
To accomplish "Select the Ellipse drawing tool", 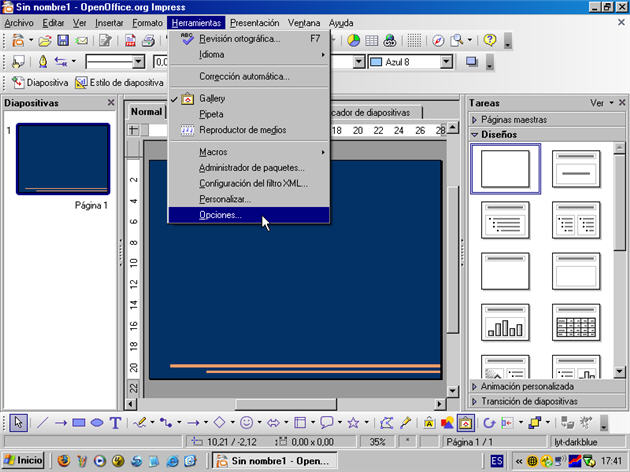I will tap(97, 423).
